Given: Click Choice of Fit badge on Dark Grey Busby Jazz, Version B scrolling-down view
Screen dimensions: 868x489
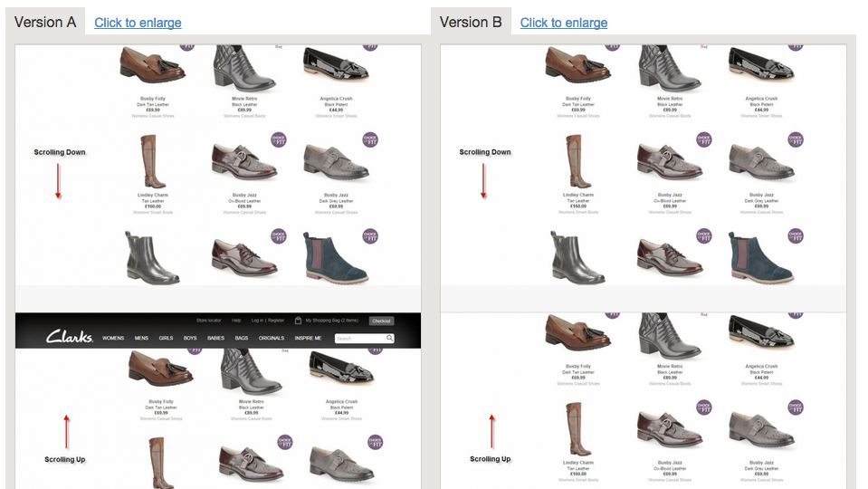Looking at the screenshot, I should point(796,139).
